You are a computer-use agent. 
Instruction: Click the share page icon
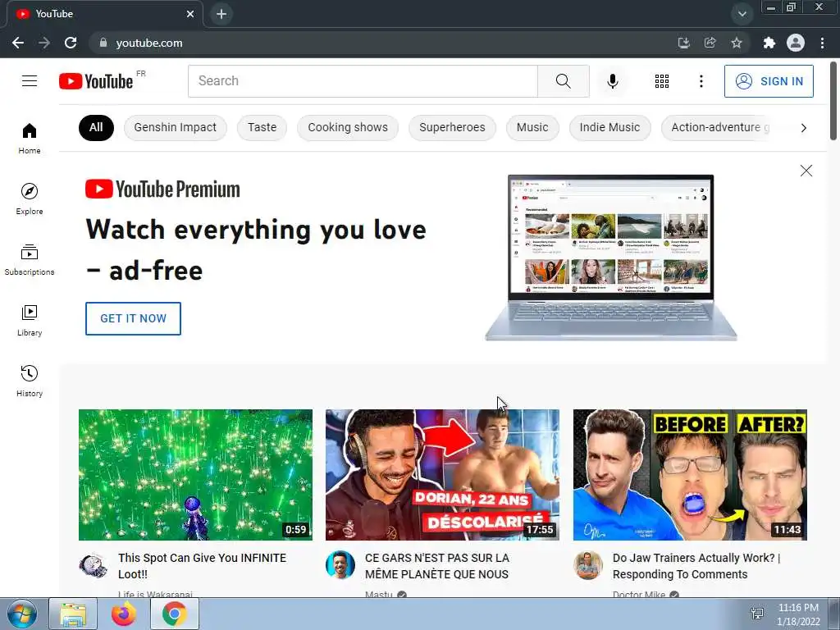click(710, 43)
